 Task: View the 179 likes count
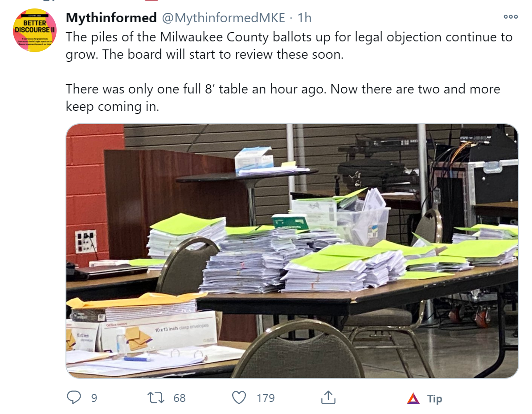(265, 398)
